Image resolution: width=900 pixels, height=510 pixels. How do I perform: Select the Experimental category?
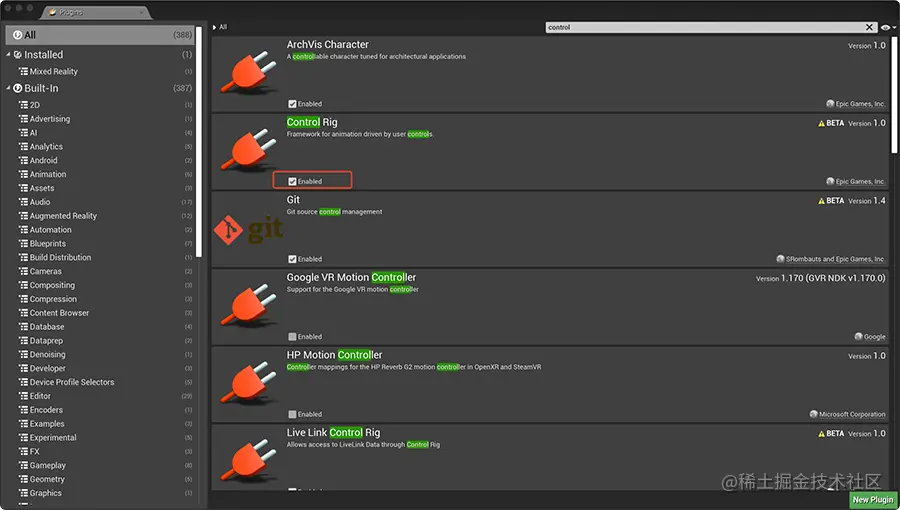(x=53, y=438)
